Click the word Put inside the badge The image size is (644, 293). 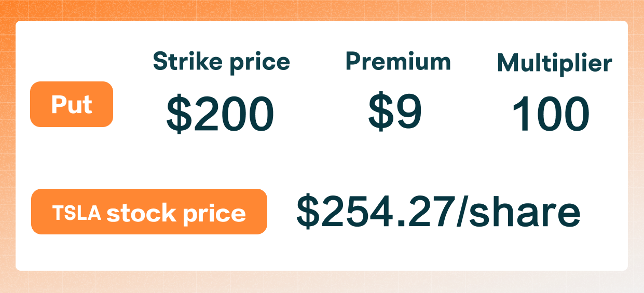pyautogui.click(x=72, y=105)
